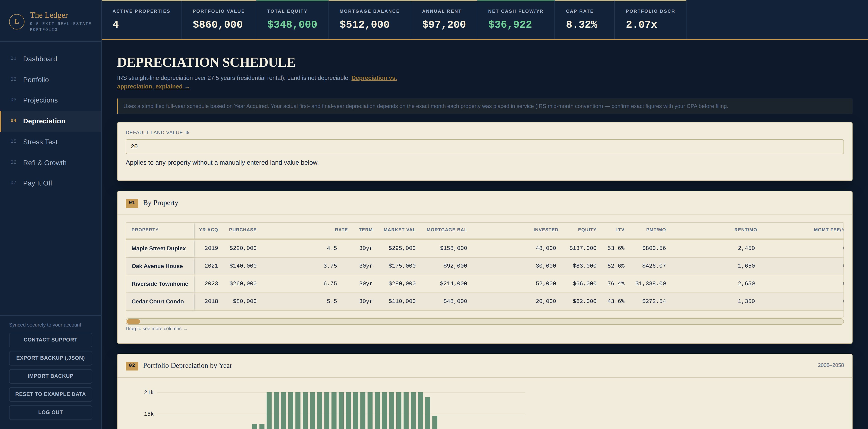868x429 pixels.
Task: Click the RENT/MO column header
Action: [745, 230]
